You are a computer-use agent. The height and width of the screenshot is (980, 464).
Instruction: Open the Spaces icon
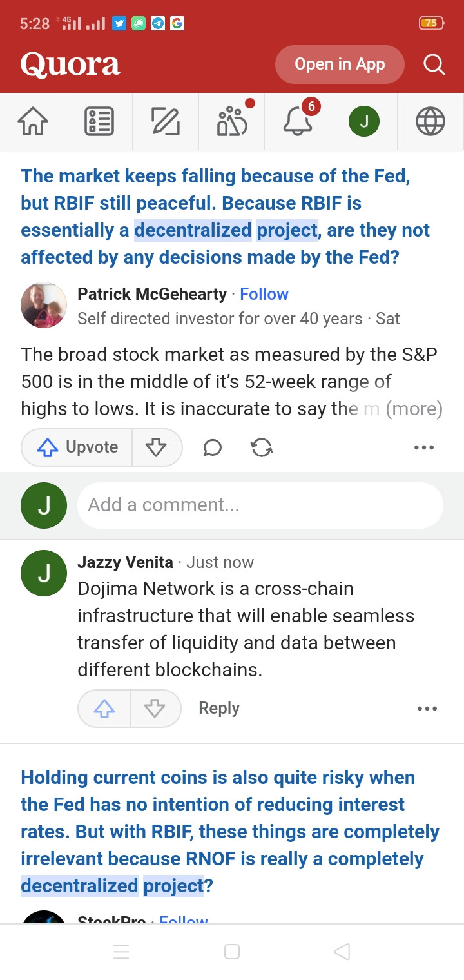pyautogui.click(x=232, y=121)
